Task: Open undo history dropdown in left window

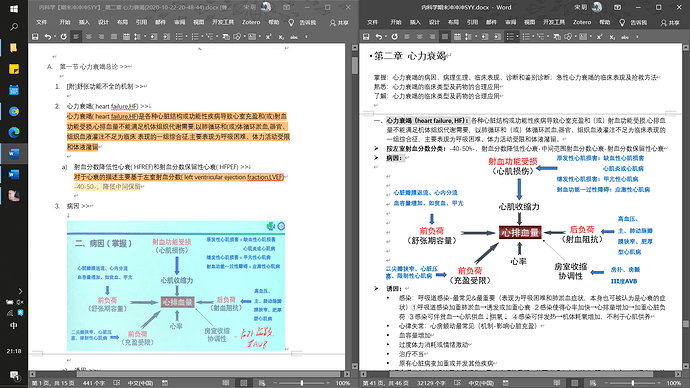Action: (x=55, y=37)
